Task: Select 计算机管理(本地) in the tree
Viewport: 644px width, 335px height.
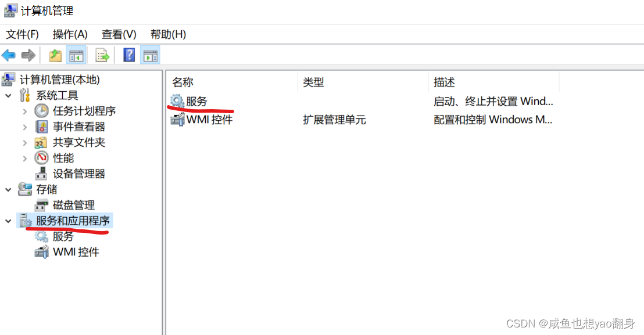Action: coord(60,80)
